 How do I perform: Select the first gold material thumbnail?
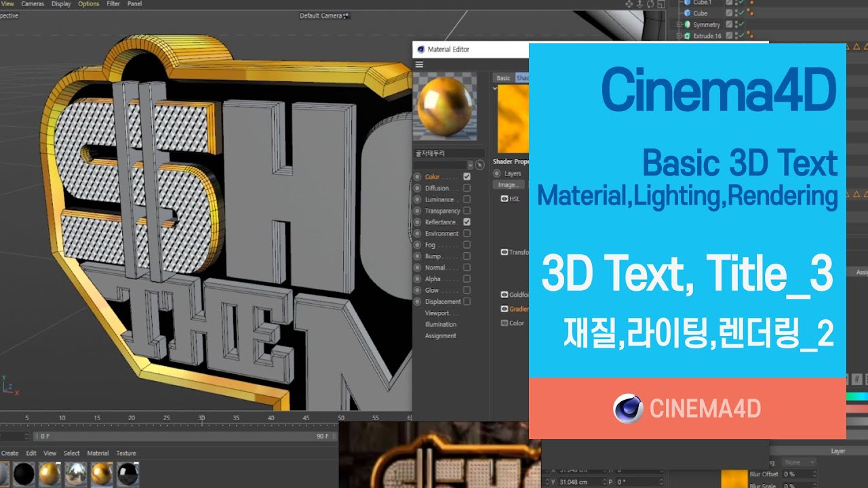click(x=50, y=474)
